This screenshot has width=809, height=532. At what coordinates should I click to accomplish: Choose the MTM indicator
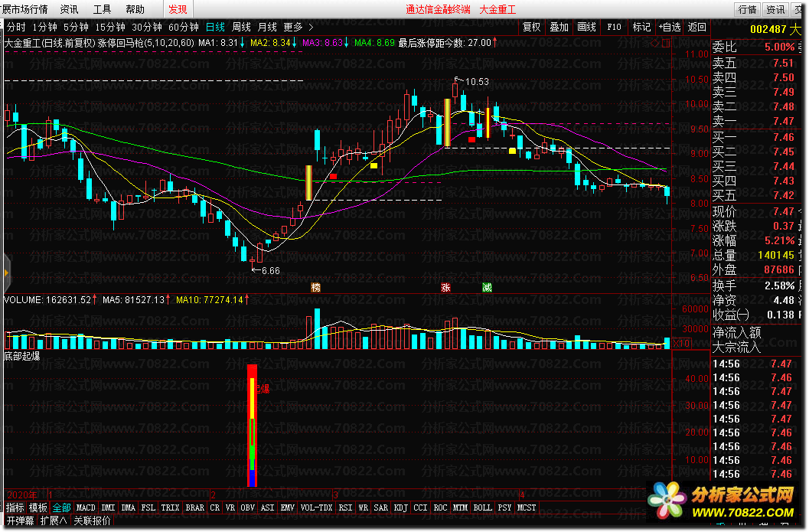[460, 508]
